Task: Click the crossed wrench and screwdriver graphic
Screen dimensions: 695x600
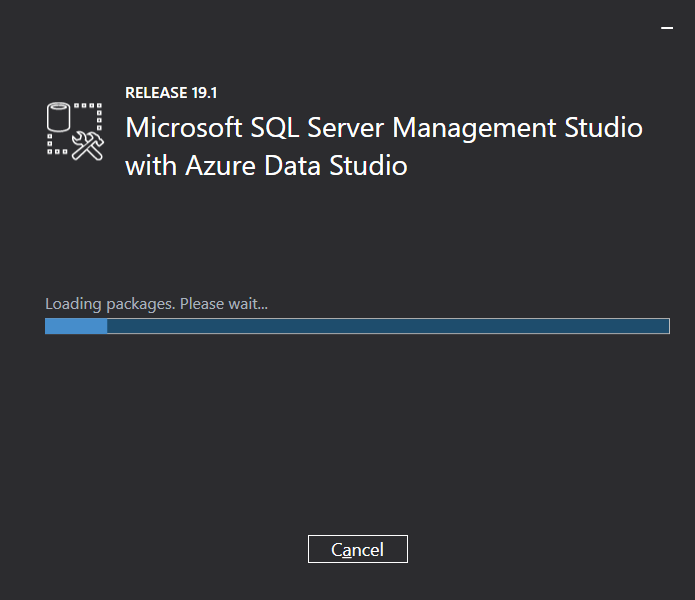Action: tap(89, 145)
